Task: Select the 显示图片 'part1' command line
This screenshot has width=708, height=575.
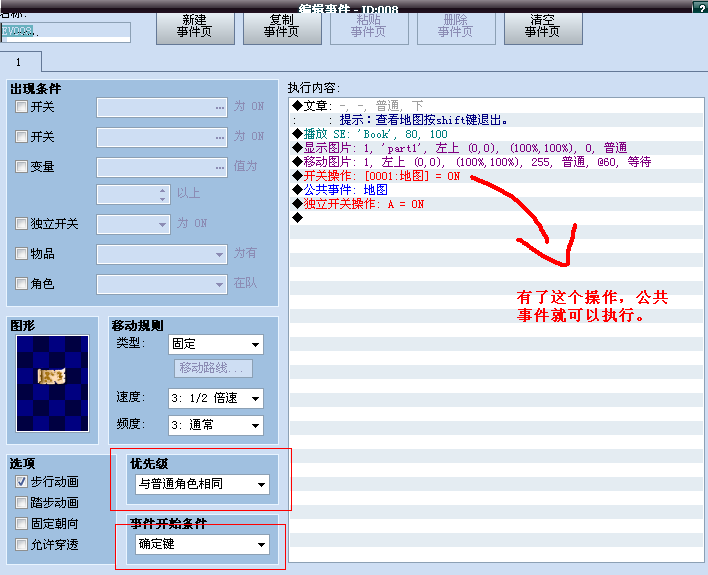Action: point(496,148)
